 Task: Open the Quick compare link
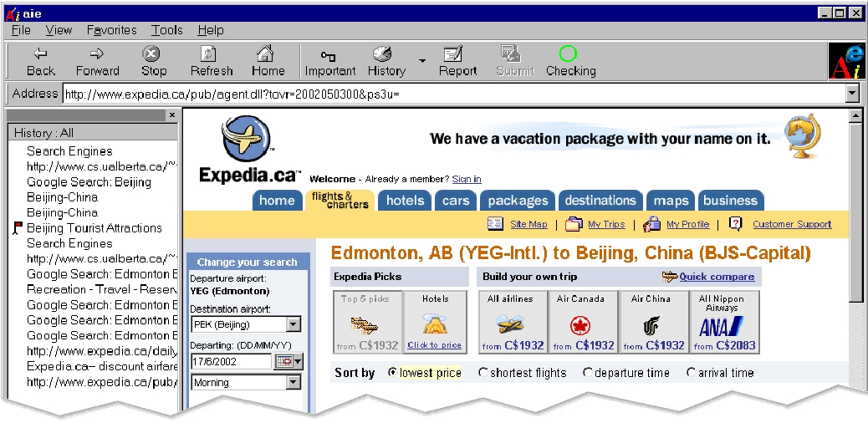pyautogui.click(x=716, y=277)
